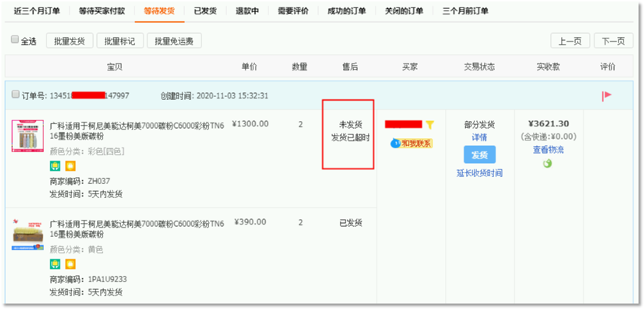
Task: Switch to the 退款中 tab
Action: tap(248, 11)
